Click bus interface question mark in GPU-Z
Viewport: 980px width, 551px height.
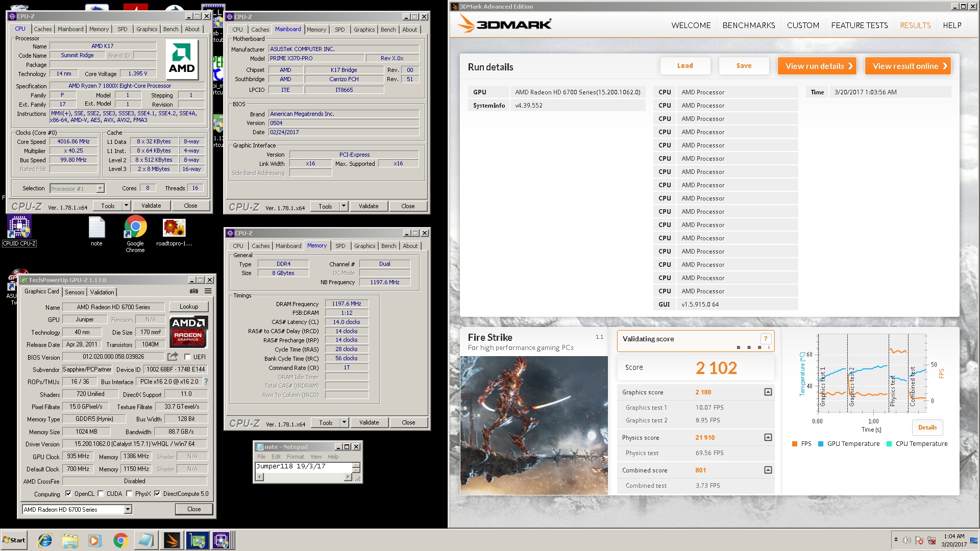click(x=206, y=382)
